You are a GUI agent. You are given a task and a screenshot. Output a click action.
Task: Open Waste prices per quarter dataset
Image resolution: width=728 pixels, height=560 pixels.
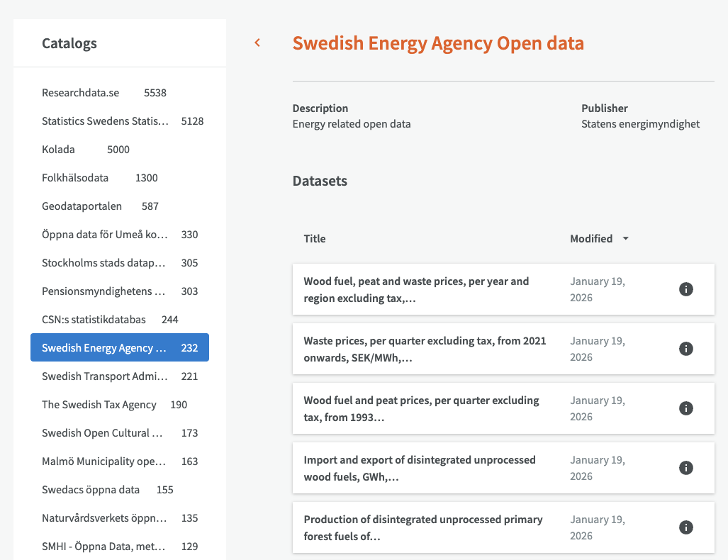[425, 349]
